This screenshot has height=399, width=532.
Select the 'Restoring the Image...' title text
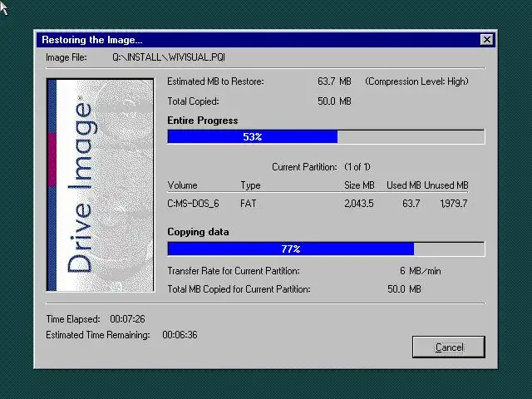click(x=92, y=40)
